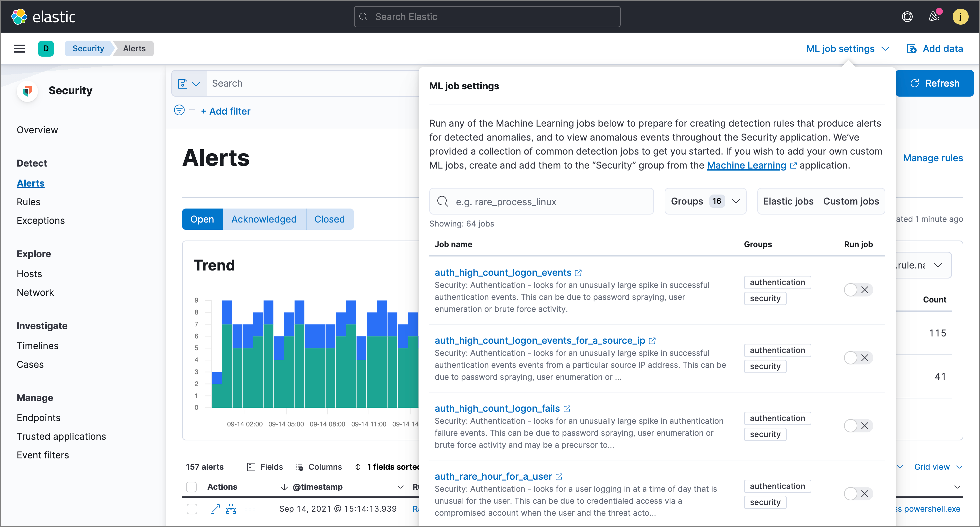Open the main navigation hamburger menu
980x527 pixels.
[x=19, y=48]
